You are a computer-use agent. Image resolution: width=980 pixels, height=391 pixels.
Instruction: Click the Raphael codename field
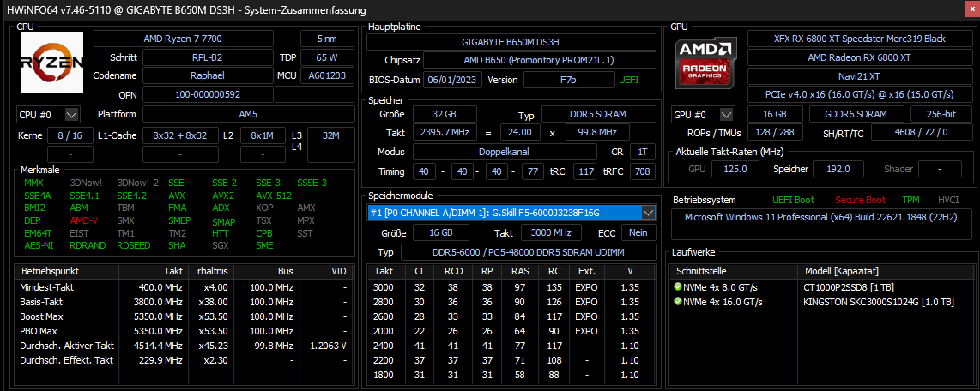[x=208, y=76]
